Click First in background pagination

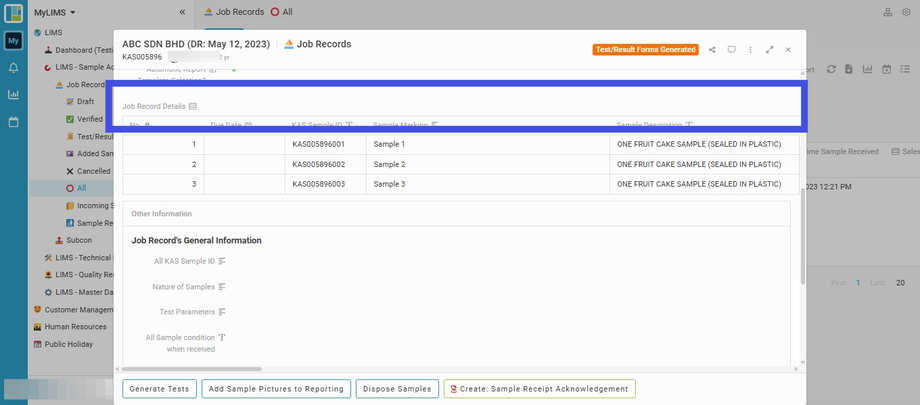[x=838, y=283]
